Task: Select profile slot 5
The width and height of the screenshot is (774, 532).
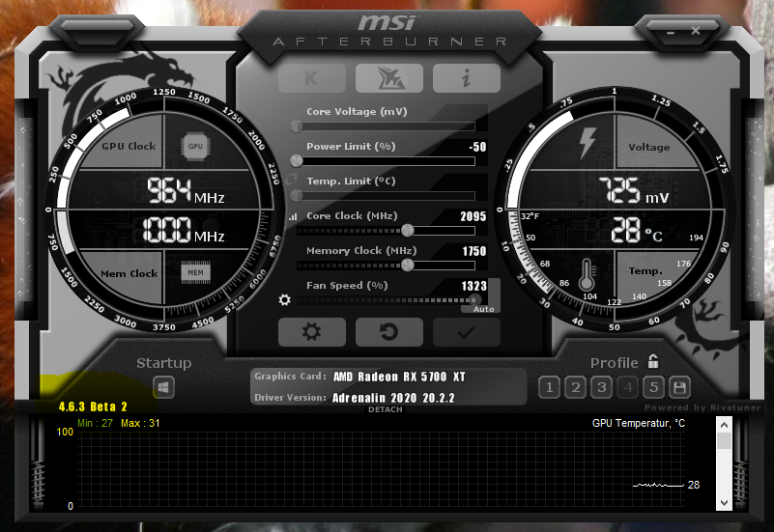Action: pos(654,387)
